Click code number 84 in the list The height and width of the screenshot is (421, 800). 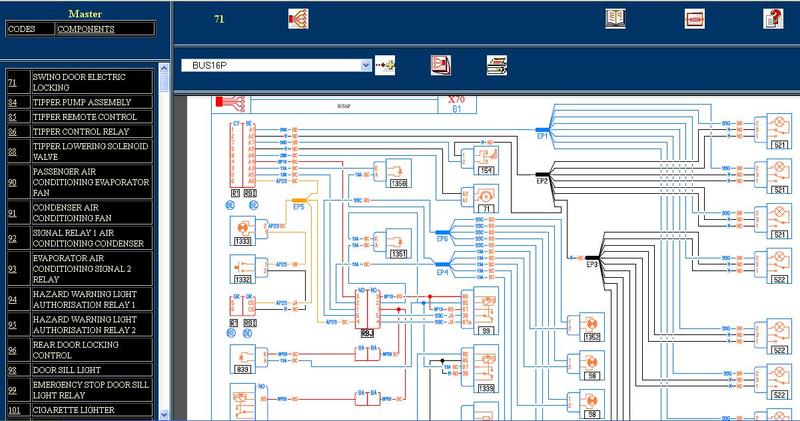coord(12,103)
